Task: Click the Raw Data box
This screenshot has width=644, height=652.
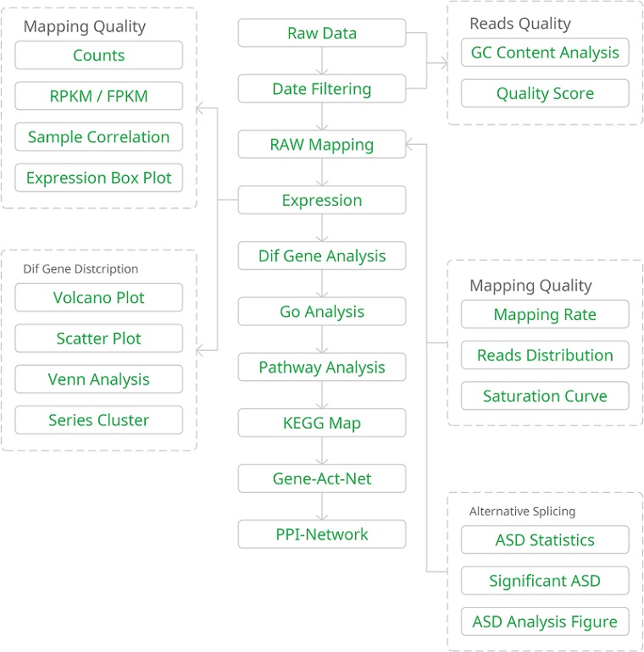Action: [x=322, y=34]
